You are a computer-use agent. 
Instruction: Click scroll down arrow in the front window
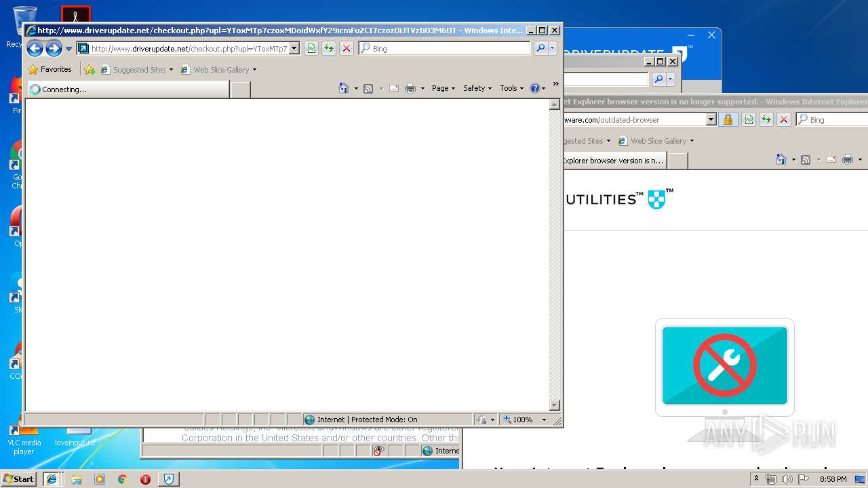[554, 405]
